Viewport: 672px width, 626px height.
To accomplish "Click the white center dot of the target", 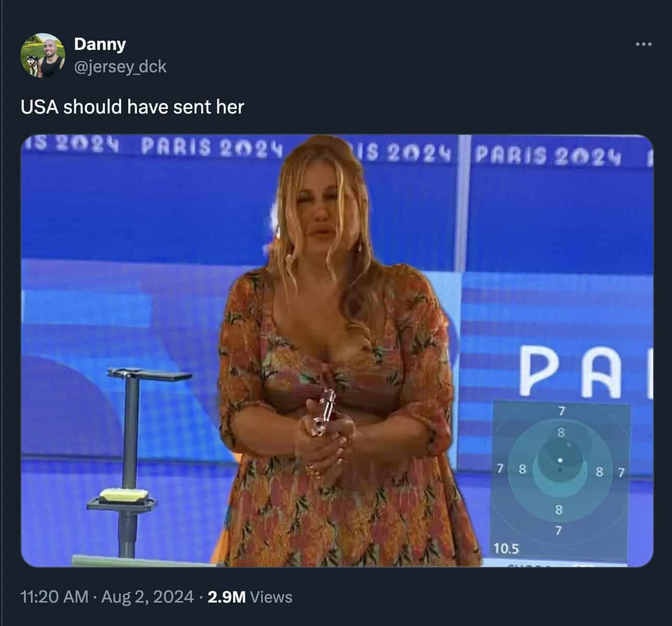I will coord(559,460).
